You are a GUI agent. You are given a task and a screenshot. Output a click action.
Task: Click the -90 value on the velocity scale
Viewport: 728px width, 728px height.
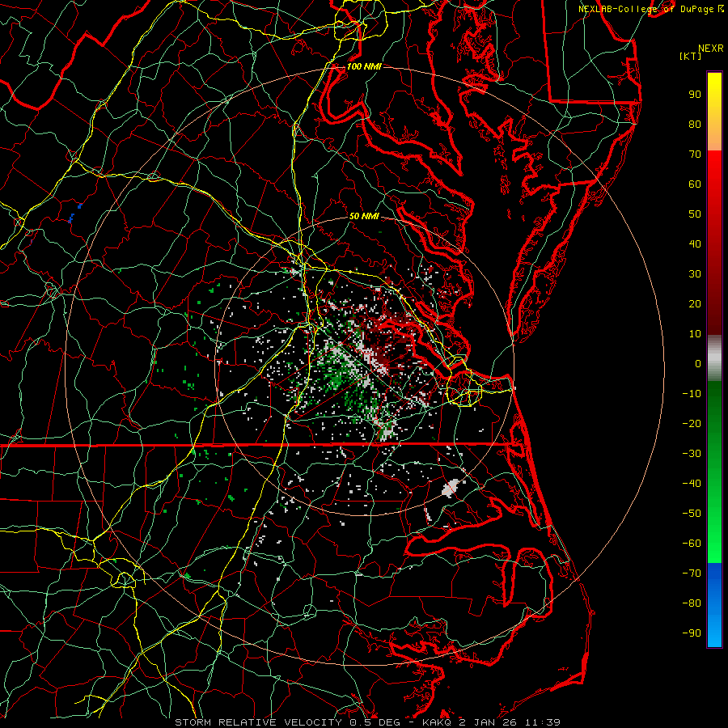click(692, 633)
